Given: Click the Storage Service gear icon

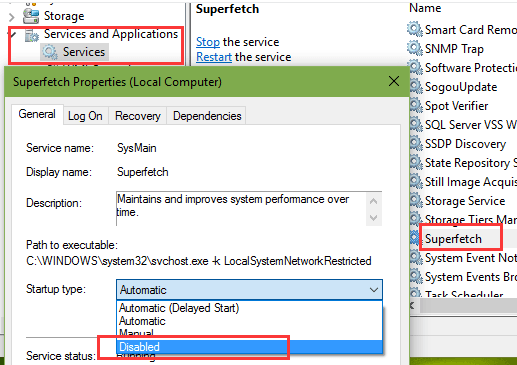Looking at the screenshot, I should 415,201.
